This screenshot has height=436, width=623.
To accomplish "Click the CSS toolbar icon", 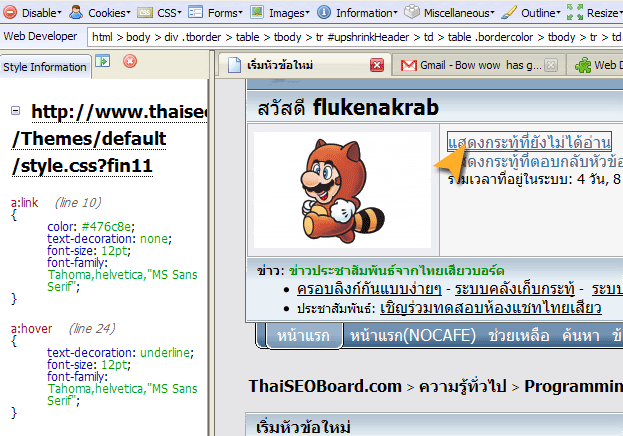I will [x=145, y=13].
